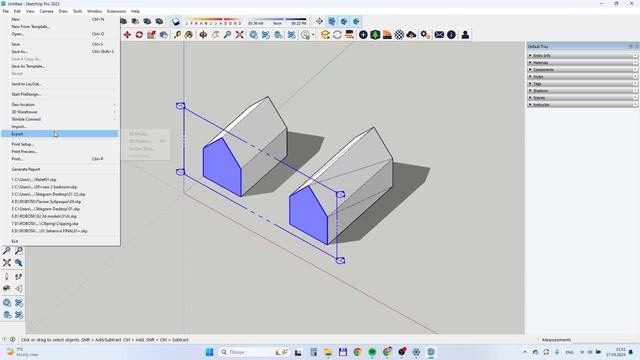The height and width of the screenshot is (360, 640).
Task: Adjust the shadow date month slider
Action: pyautogui.click(x=213, y=21)
